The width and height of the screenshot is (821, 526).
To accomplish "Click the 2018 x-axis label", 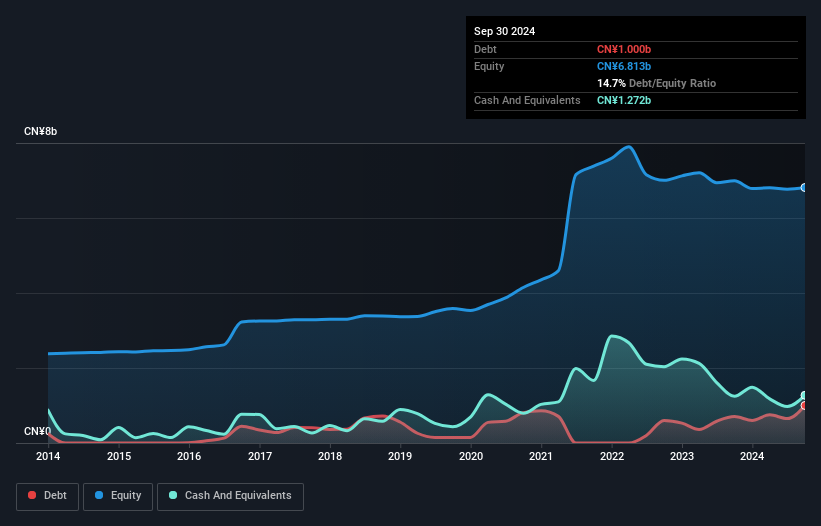I will coord(330,456).
